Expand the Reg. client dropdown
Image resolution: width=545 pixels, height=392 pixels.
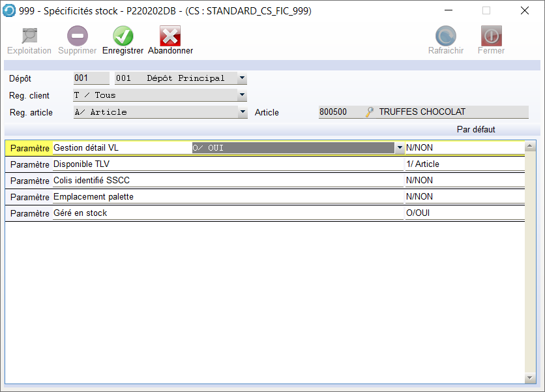(x=242, y=95)
